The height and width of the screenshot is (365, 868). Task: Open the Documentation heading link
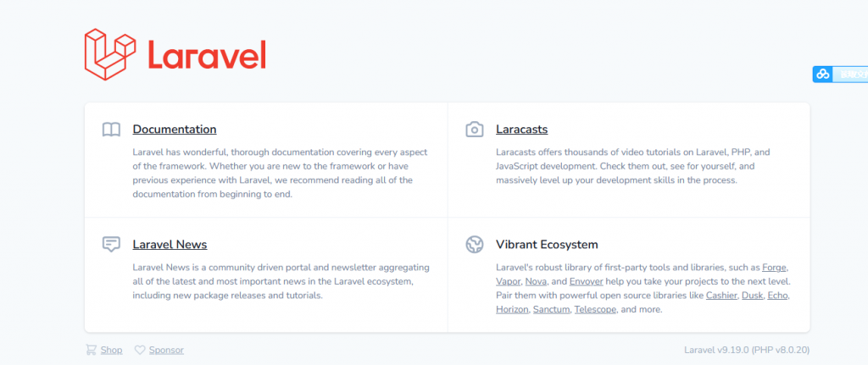tap(175, 130)
